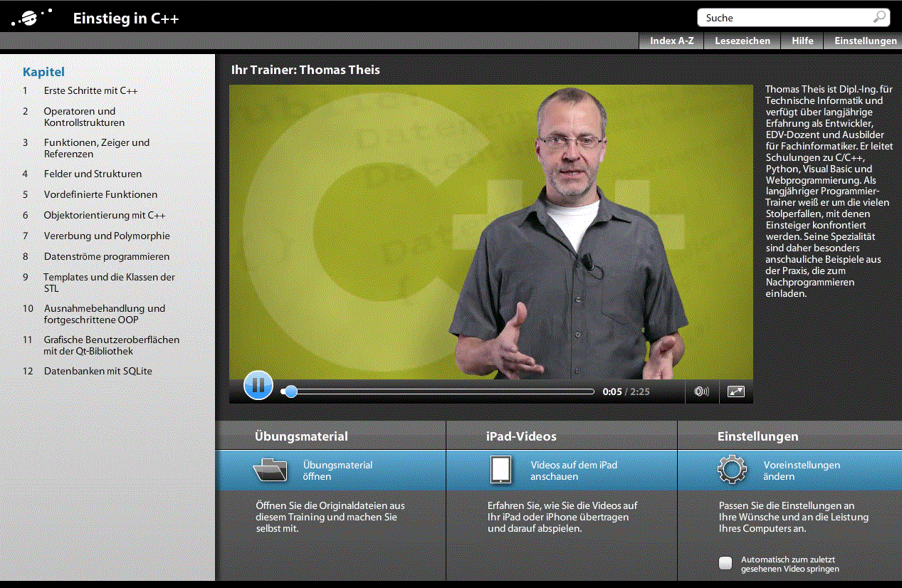Enable automatic jump to last seen video
The width and height of the screenshot is (902, 588).
[725, 563]
